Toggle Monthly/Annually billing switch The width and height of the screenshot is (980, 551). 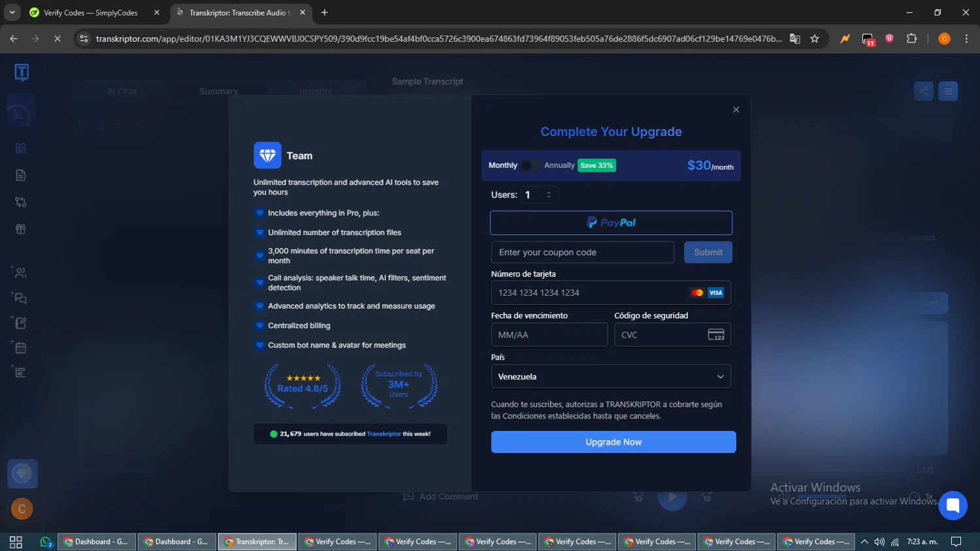coord(530,165)
